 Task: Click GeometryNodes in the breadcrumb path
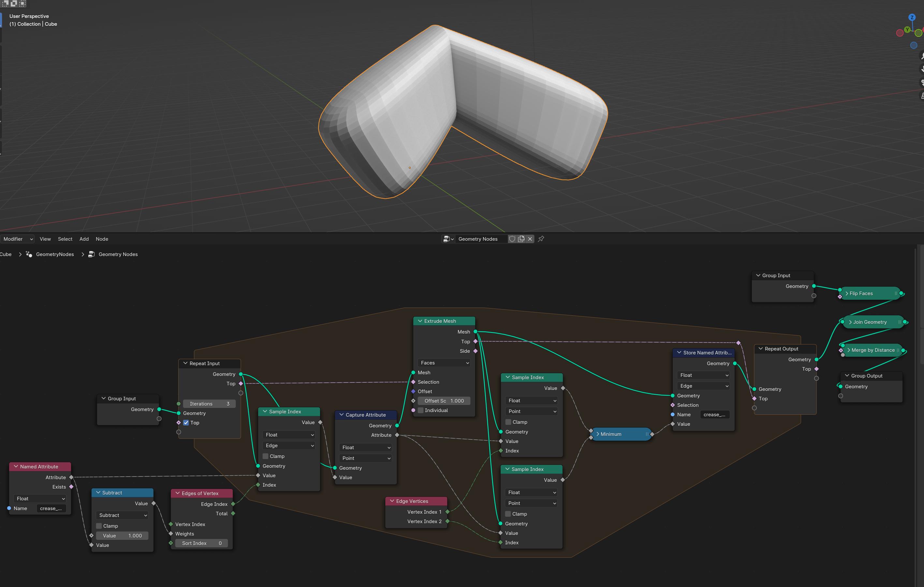coord(55,254)
